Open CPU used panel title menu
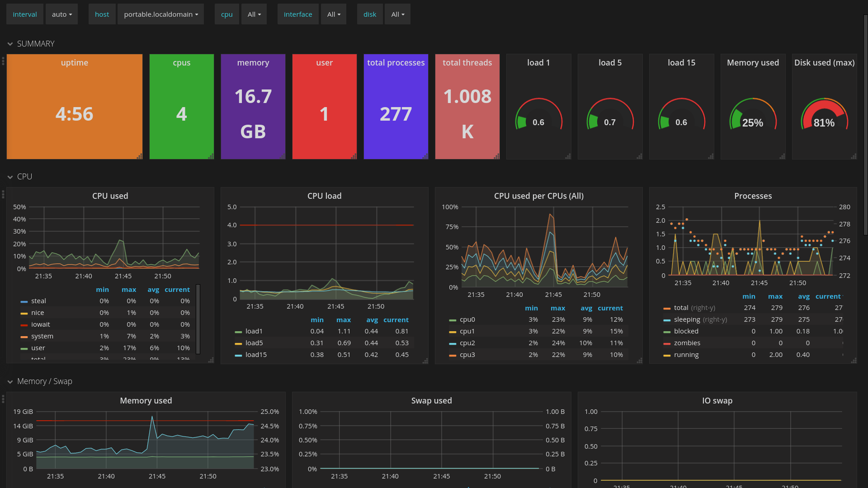This screenshot has height=488, width=868. point(110,196)
